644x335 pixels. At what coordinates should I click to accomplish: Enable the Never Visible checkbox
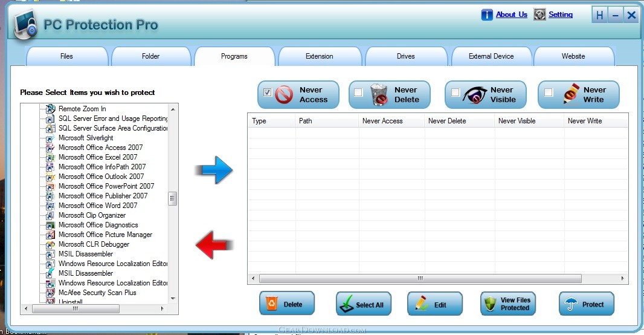(x=455, y=92)
